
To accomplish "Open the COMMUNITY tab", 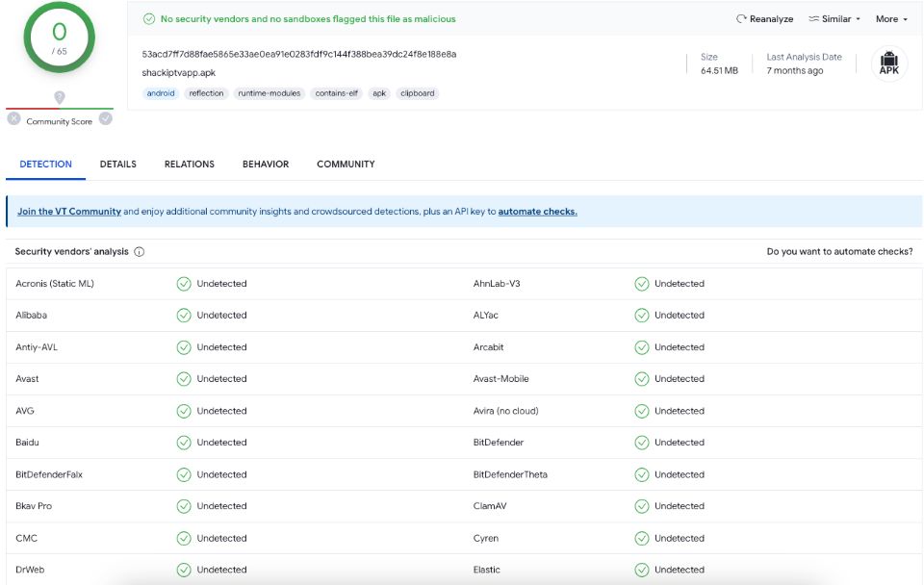I will (x=346, y=164).
